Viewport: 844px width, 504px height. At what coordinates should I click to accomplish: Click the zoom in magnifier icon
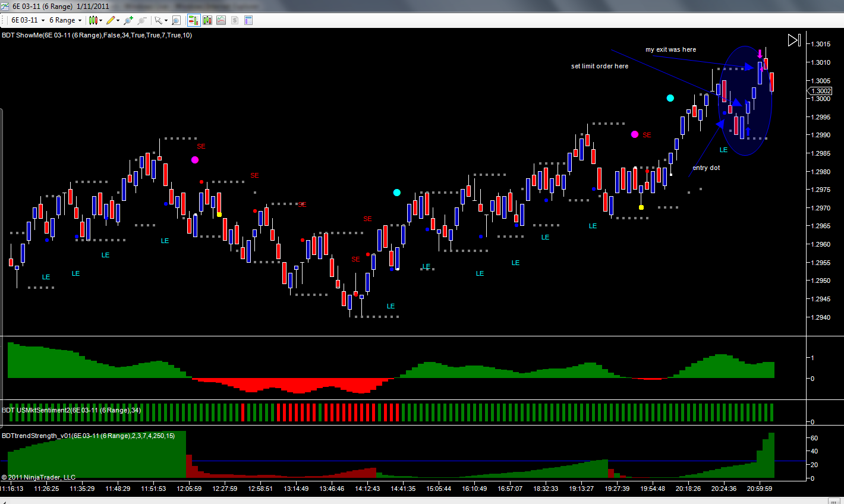(x=128, y=20)
